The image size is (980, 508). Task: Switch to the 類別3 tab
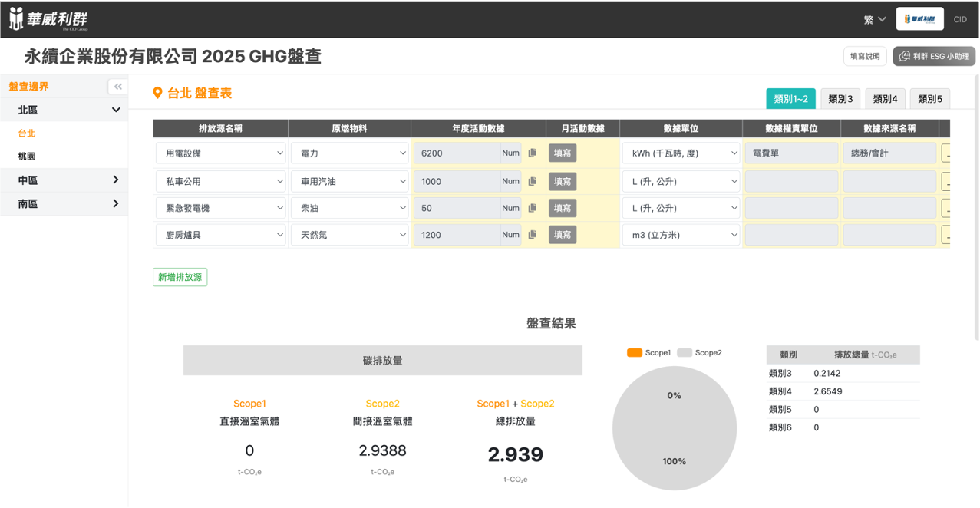pyautogui.click(x=840, y=99)
